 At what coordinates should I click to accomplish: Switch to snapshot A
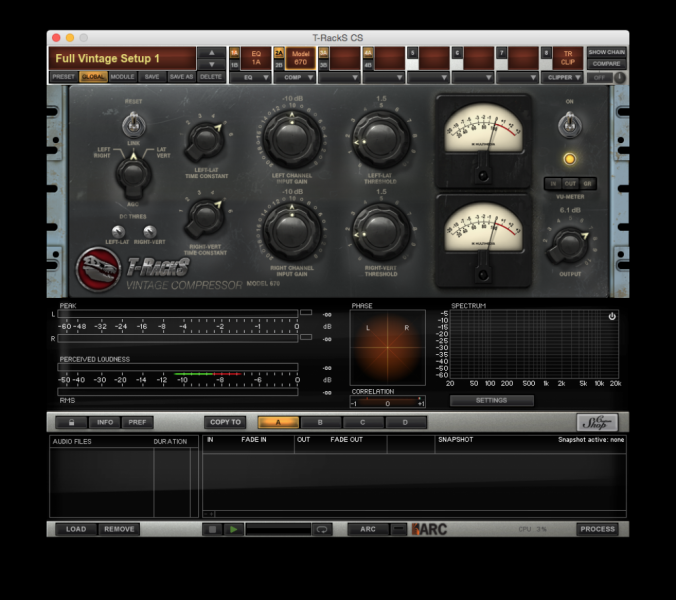pyautogui.click(x=278, y=422)
